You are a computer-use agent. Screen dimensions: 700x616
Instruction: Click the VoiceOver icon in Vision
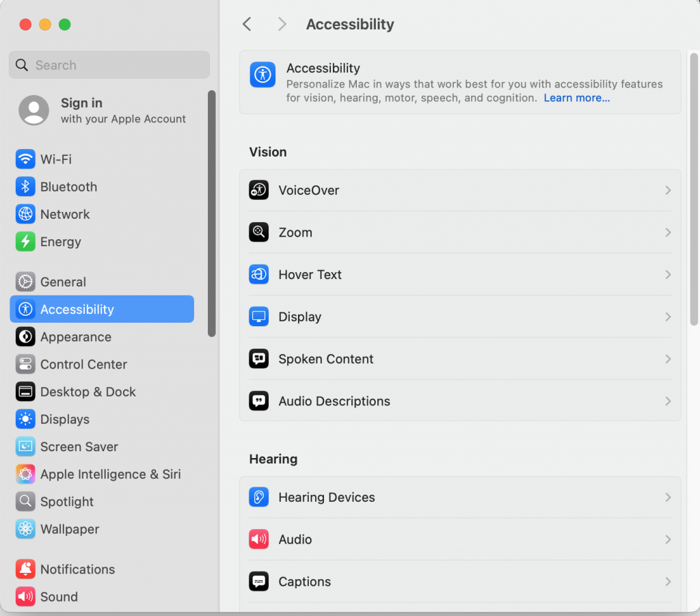coord(258,190)
